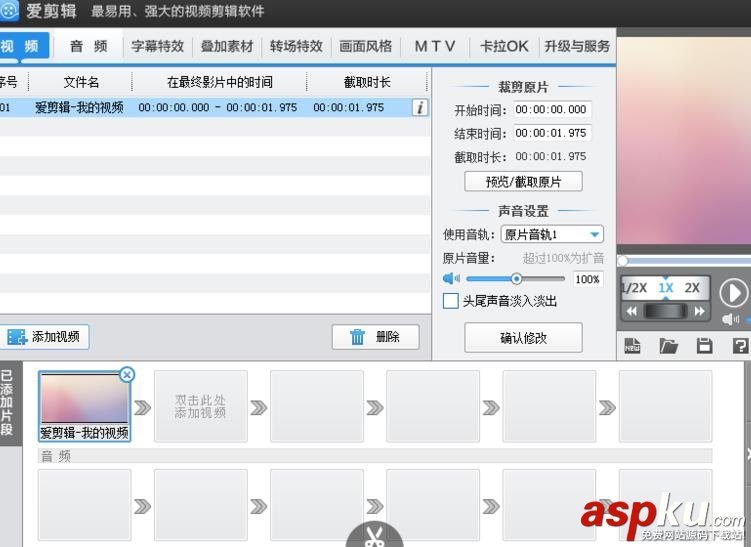Image resolution: width=751 pixels, height=547 pixels.
Task: Click the fast-forward double-arrow icon
Action: pos(700,311)
